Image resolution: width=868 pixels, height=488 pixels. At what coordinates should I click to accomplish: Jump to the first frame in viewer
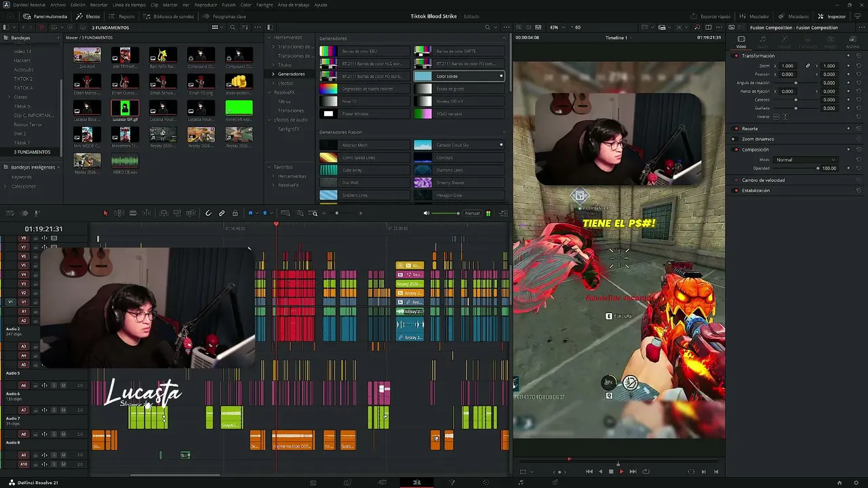(x=589, y=472)
